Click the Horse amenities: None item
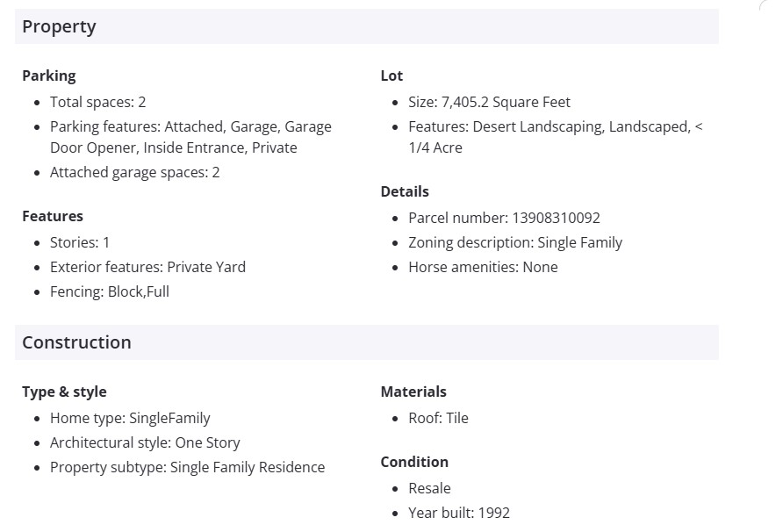The image size is (783, 532). click(x=483, y=267)
